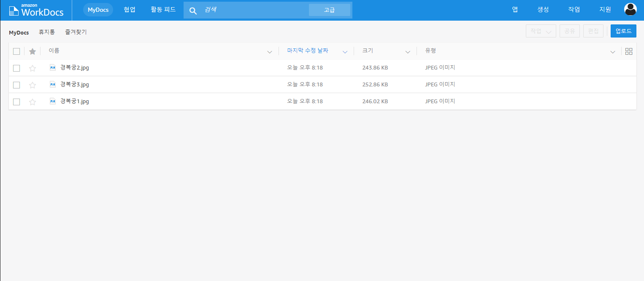Open the 앱 menu in top bar
The height and width of the screenshot is (281, 644).
tap(514, 9)
